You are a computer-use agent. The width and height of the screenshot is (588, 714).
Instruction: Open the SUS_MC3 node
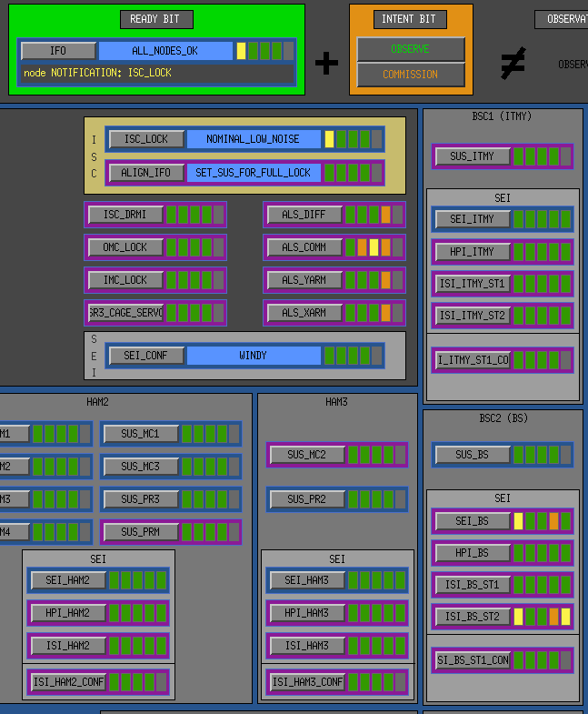tap(141, 467)
